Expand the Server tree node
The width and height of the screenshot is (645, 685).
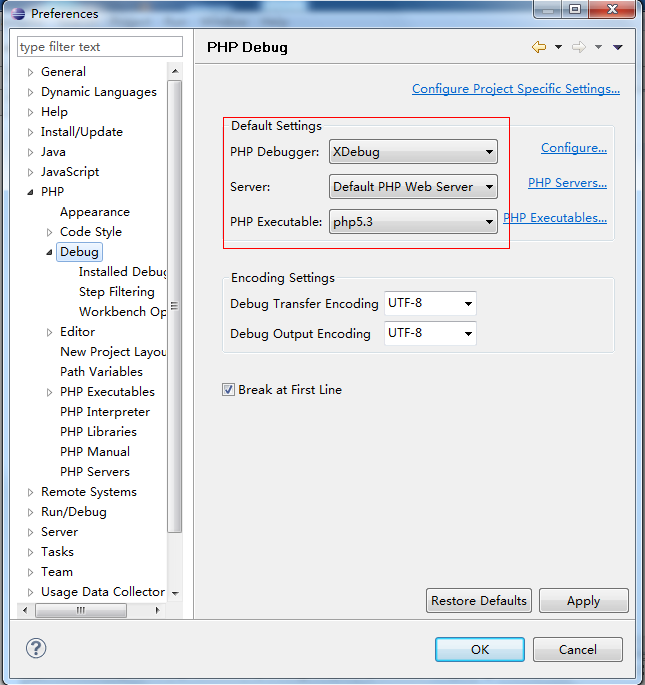(30, 533)
